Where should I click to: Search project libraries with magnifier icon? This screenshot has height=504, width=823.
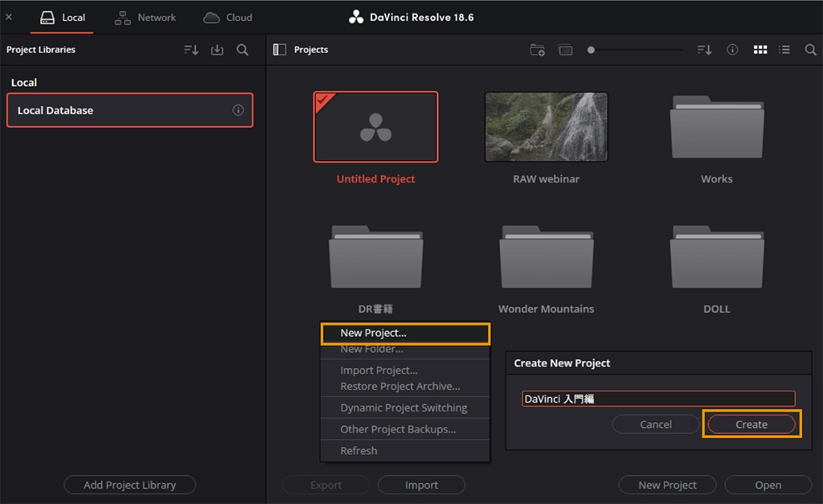point(243,49)
